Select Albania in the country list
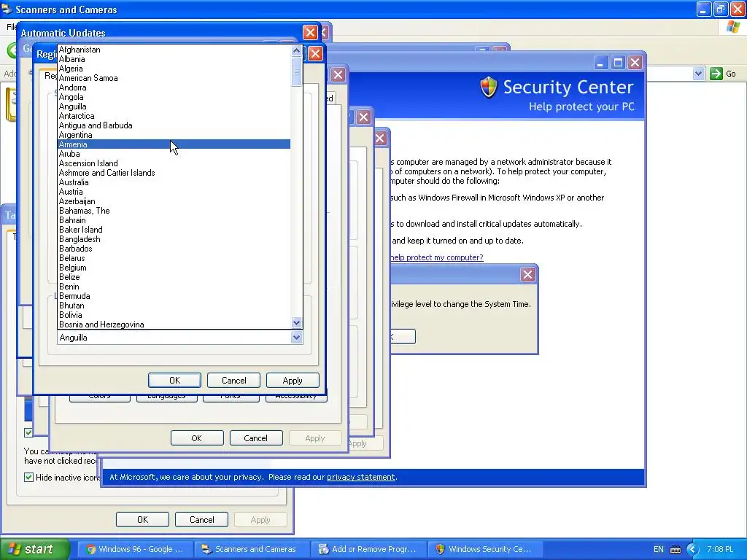Screen dimensions: 747x560 (174, 59)
